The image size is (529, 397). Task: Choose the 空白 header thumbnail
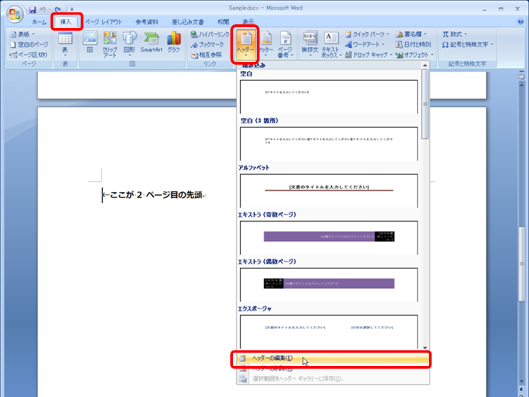329,97
